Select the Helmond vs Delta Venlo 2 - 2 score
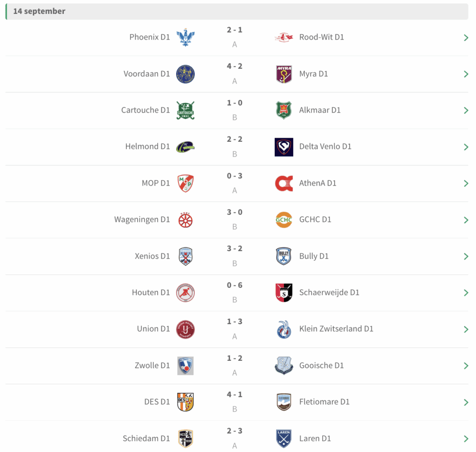 point(235,140)
